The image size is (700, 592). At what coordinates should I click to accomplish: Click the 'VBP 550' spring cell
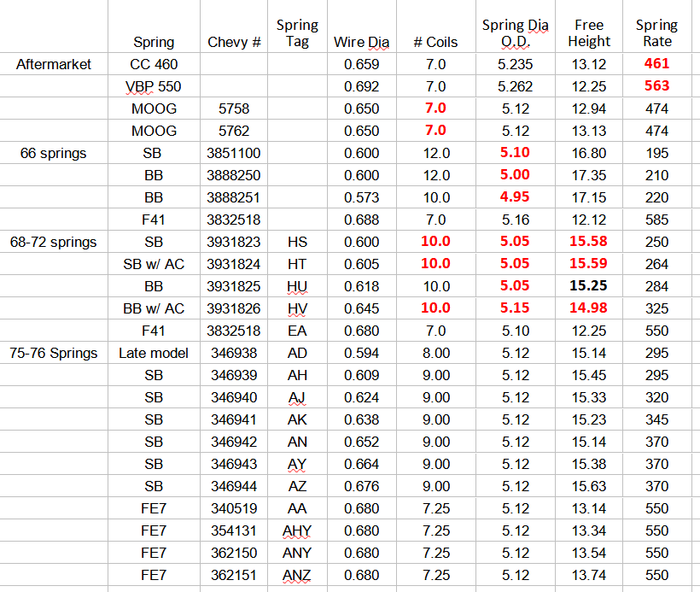coord(154,86)
